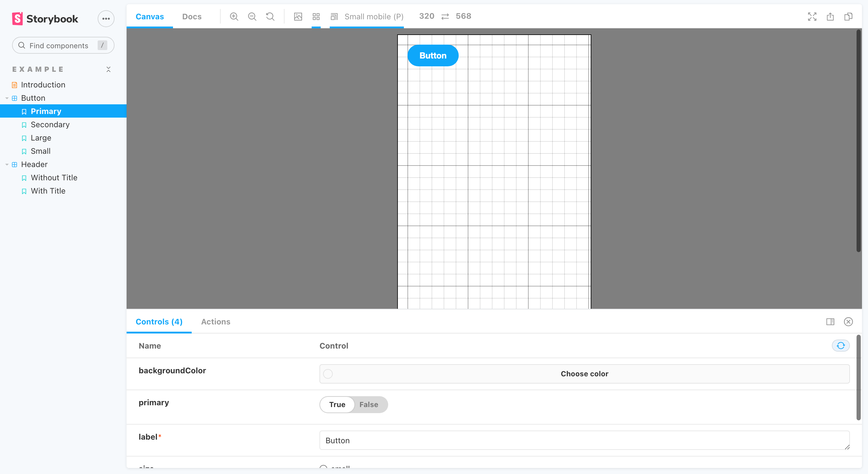
Task: Collapse the EXAMPLE section with its X icon
Action: click(x=108, y=69)
